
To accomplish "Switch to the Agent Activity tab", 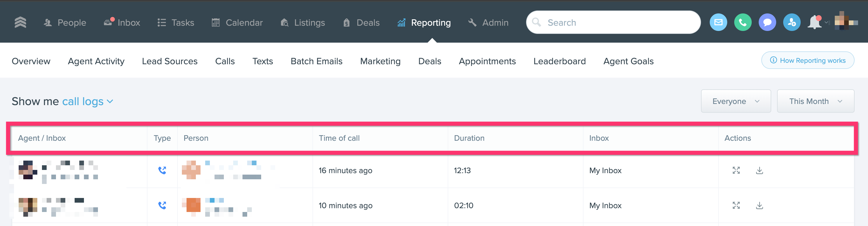I will 96,61.
